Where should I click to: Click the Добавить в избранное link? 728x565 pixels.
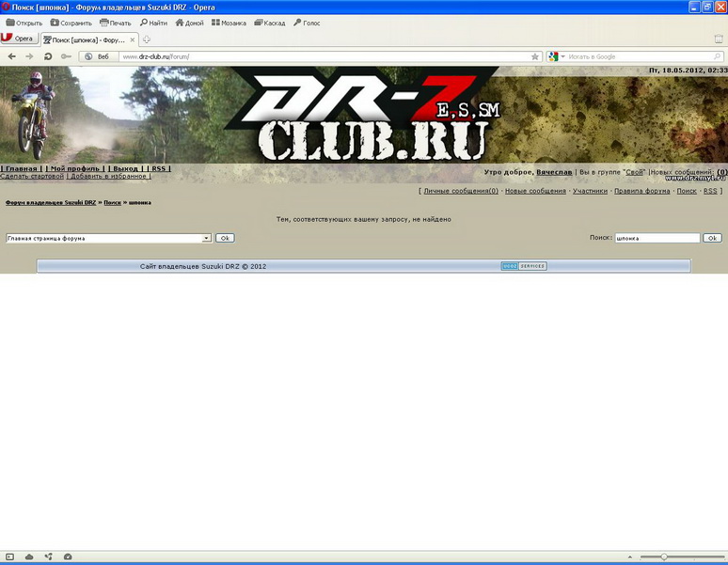[x=108, y=176]
